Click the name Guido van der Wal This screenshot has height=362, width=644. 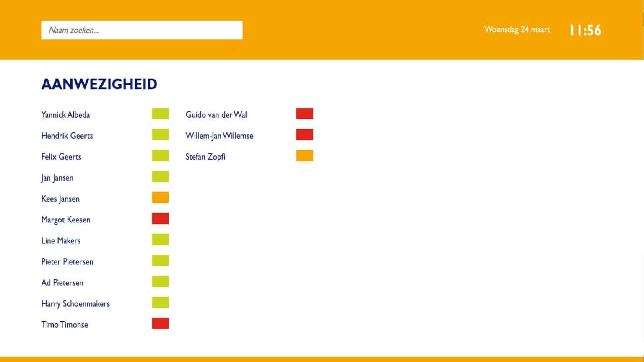(x=216, y=115)
